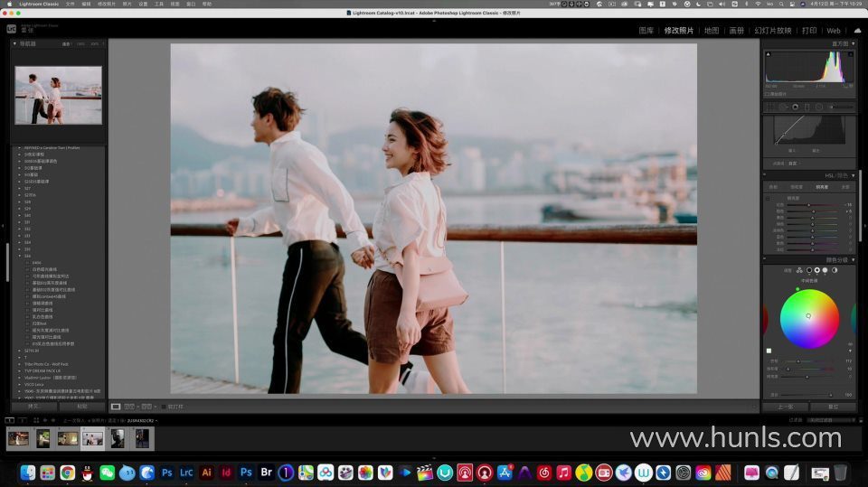Collapse the 颜色分级 color grading panel

(x=853, y=259)
